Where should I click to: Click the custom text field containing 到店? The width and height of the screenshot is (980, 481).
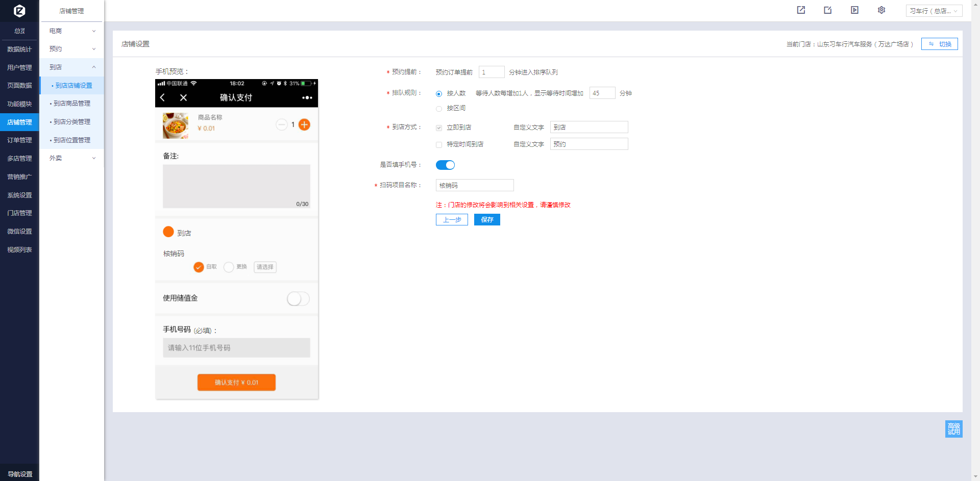click(x=589, y=128)
